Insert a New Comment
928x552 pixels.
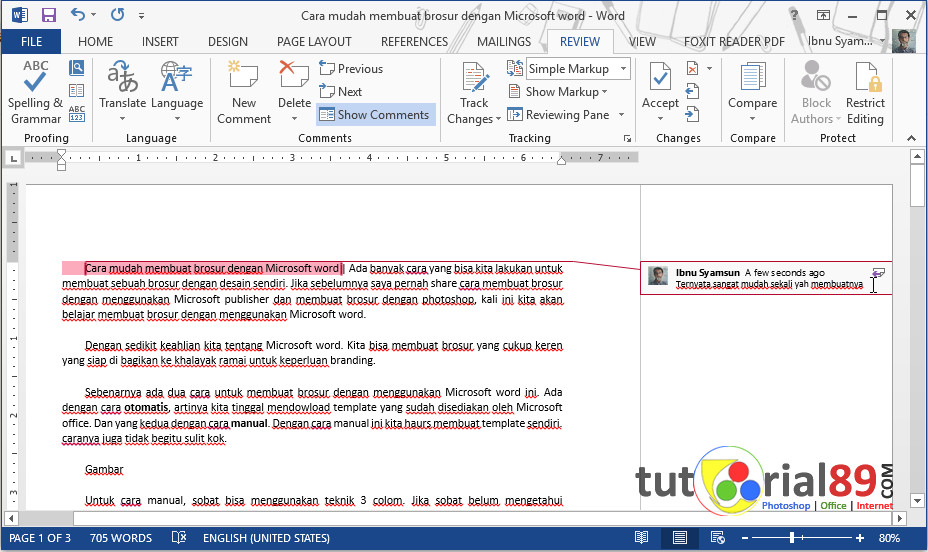243,92
